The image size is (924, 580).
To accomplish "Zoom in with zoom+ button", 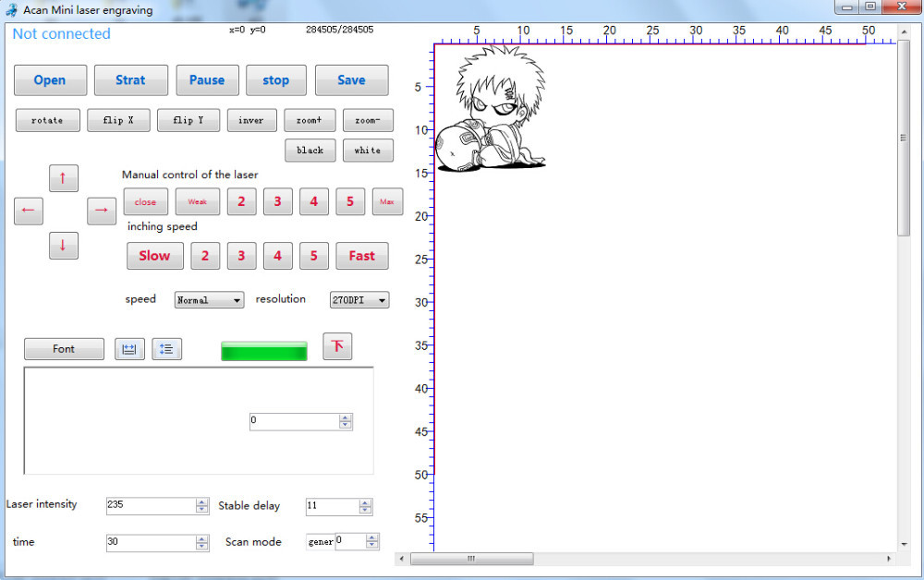I will 310,120.
